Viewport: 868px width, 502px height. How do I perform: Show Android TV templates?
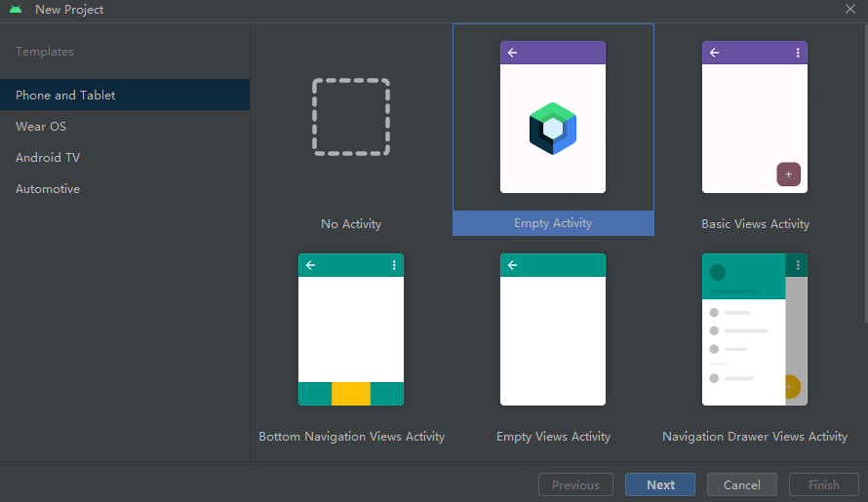coord(125,157)
